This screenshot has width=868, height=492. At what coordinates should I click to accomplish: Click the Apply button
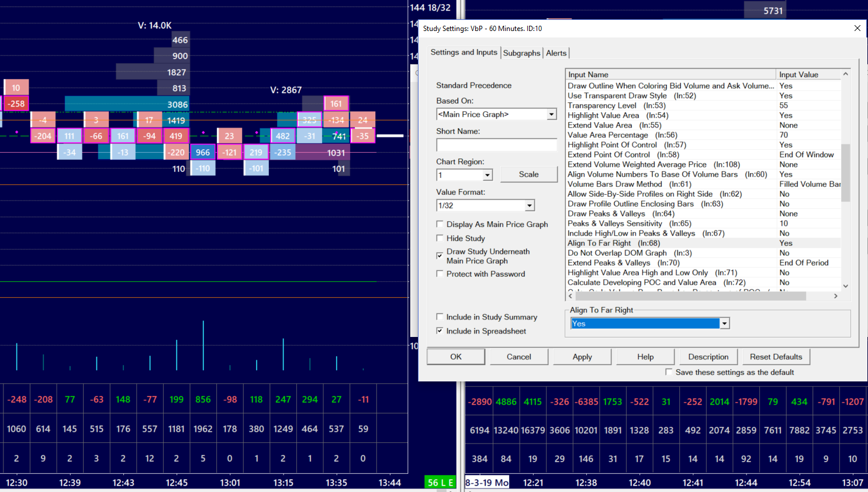point(582,357)
